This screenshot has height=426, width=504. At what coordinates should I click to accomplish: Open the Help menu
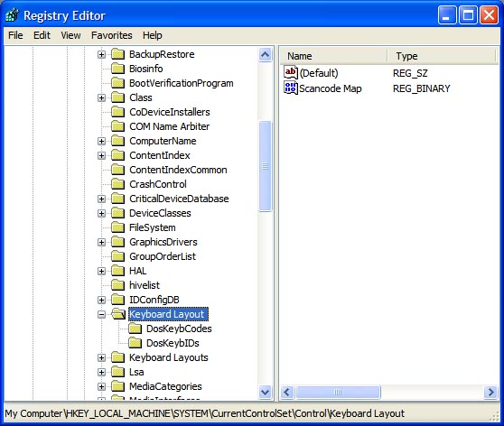(153, 35)
